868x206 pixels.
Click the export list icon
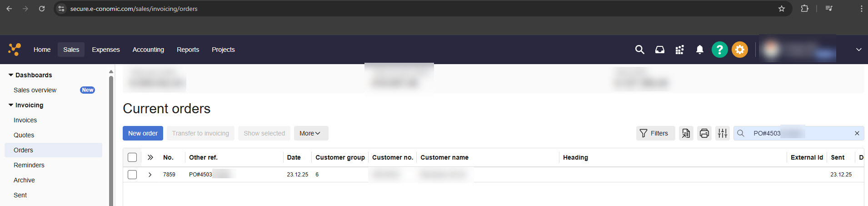tap(686, 133)
